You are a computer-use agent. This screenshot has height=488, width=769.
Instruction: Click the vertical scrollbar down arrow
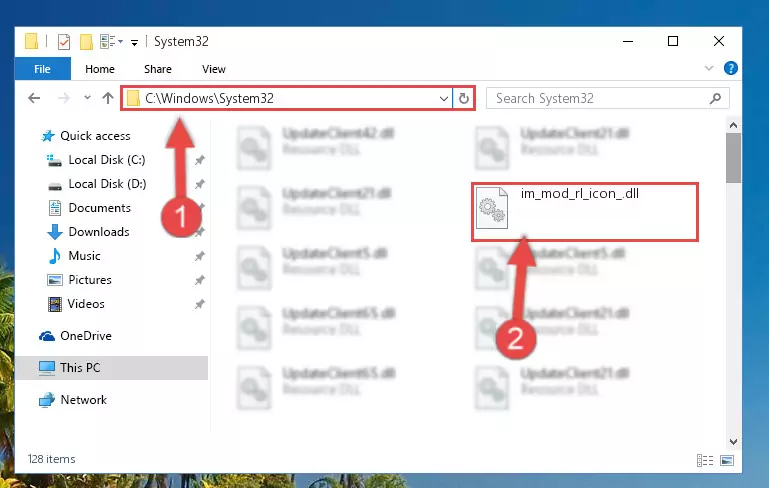click(733, 441)
